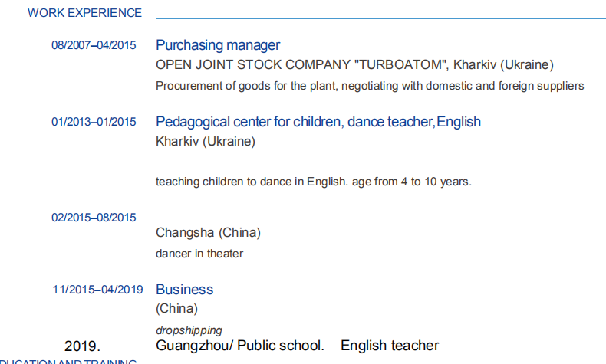Click the partially visible EDUCATION AND TRAINING heading
The image size is (606, 364).
[x=69, y=361]
